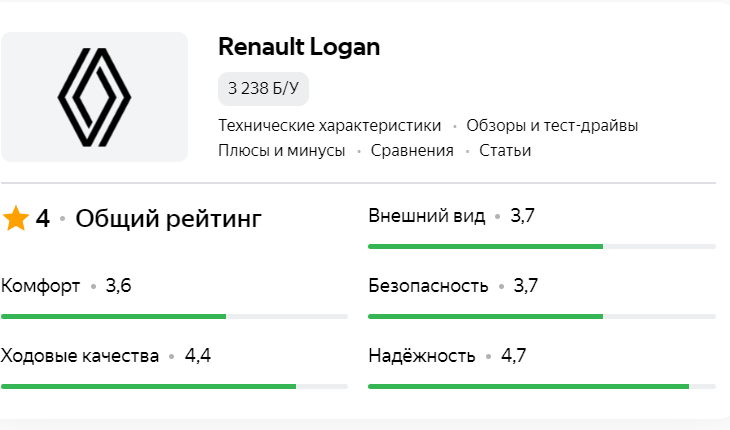Screen dimensions: 730x430
Task: Open Технические характеристики link
Action: [x=330, y=125]
